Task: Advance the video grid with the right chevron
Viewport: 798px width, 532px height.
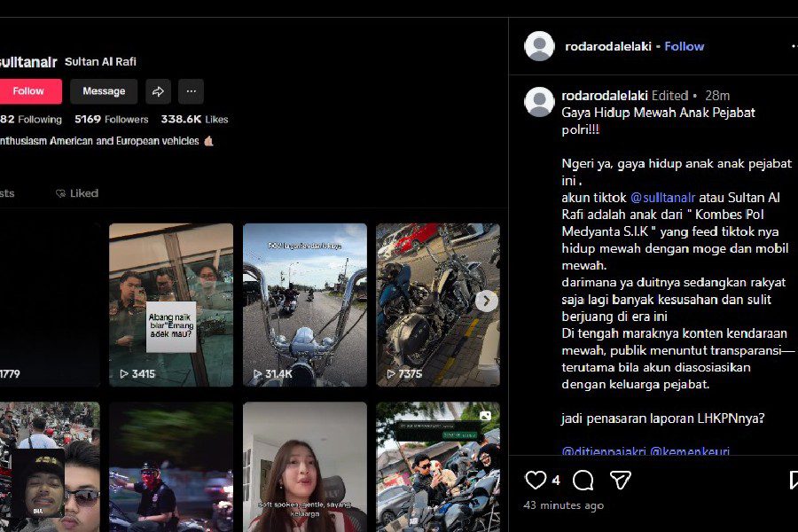Action: coord(486,301)
